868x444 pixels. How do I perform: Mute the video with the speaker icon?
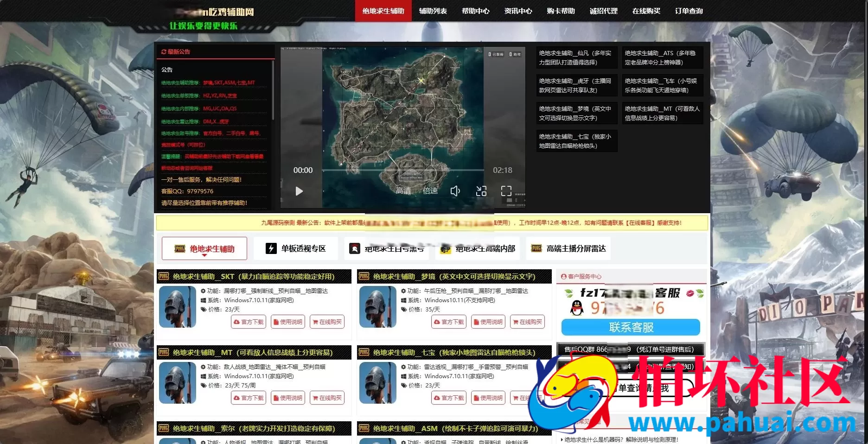click(x=456, y=190)
